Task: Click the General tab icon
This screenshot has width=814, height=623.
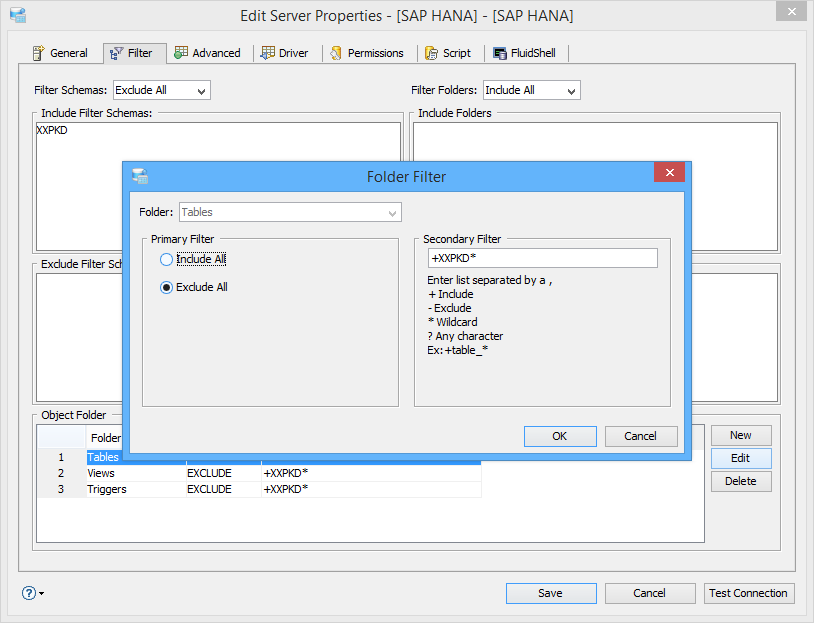Action: tap(38, 53)
